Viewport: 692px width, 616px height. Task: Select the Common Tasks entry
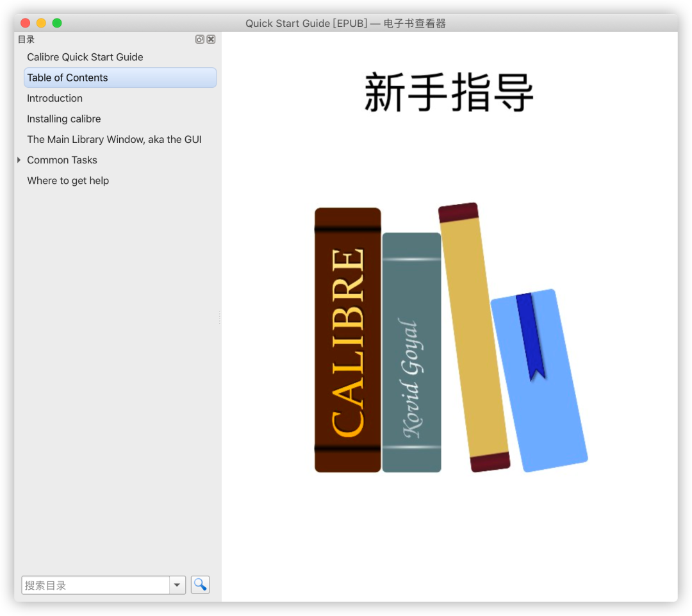[x=62, y=160]
